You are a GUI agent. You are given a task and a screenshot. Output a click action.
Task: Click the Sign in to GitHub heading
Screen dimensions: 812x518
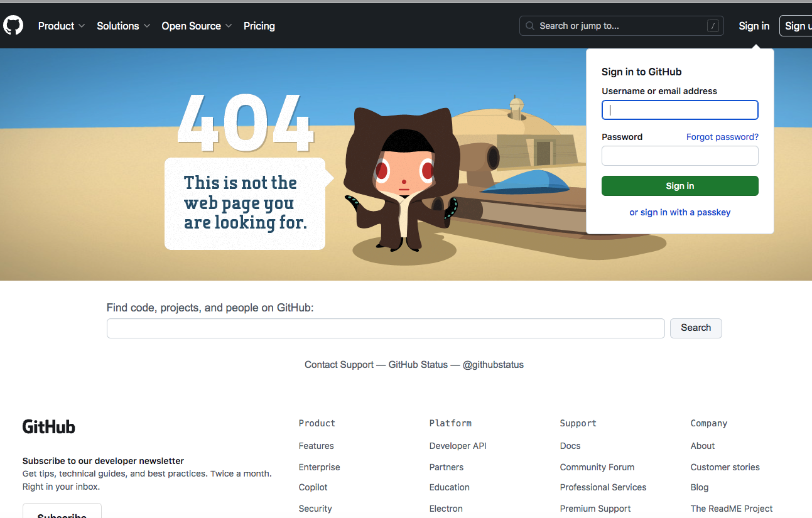[x=642, y=72]
